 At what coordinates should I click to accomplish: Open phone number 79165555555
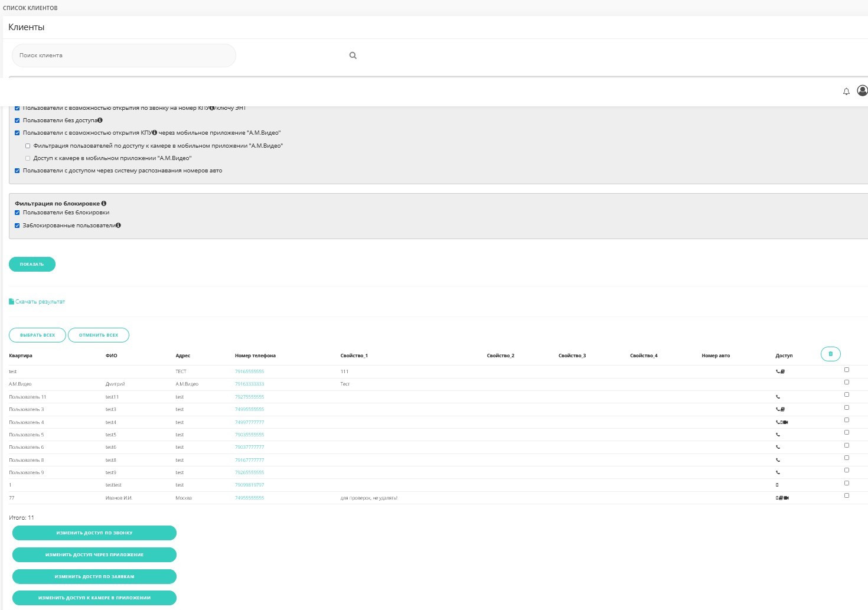click(x=249, y=371)
